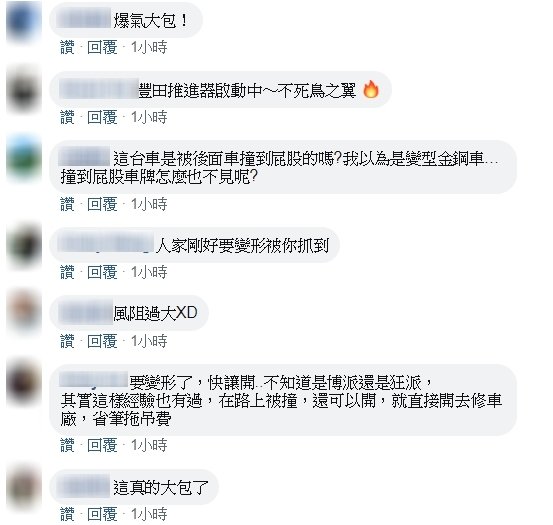The height and width of the screenshot is (525, 553).
Task: Reply to the 爆氣大包 comment
Action: (102, 47)
